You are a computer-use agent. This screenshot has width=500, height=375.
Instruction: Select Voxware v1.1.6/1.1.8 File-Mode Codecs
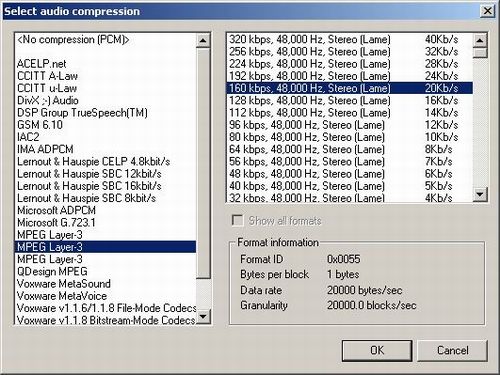pos(105,308)
